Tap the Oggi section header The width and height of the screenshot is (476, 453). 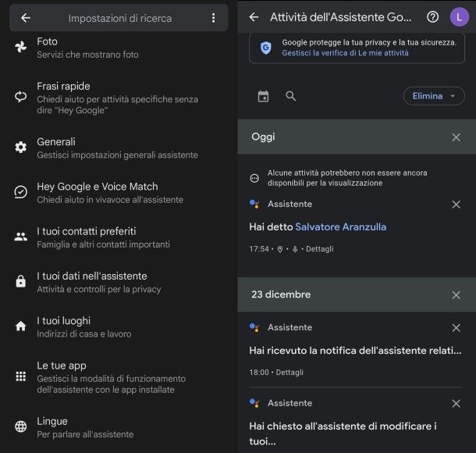[x=357, y=137]
